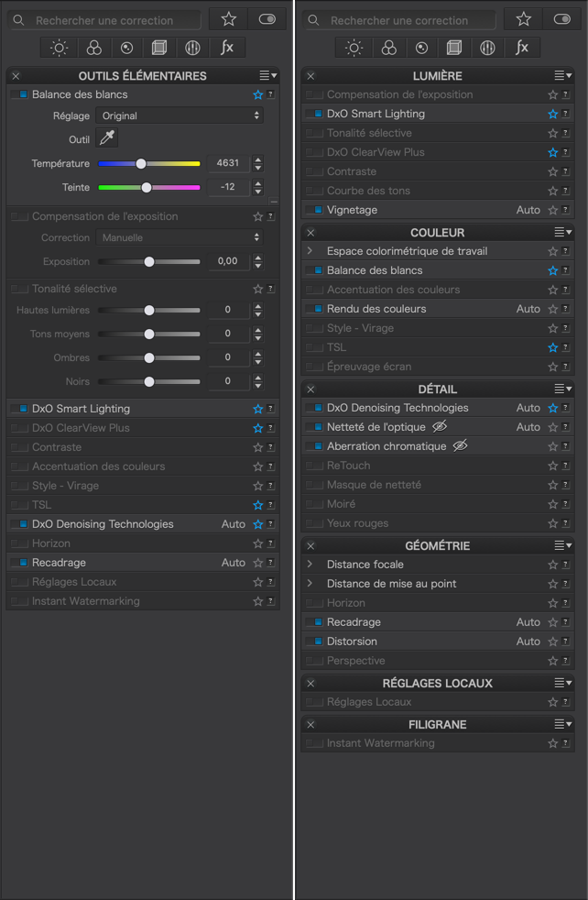
Task: Expand Distance focale
Action: tap(310, 565)
